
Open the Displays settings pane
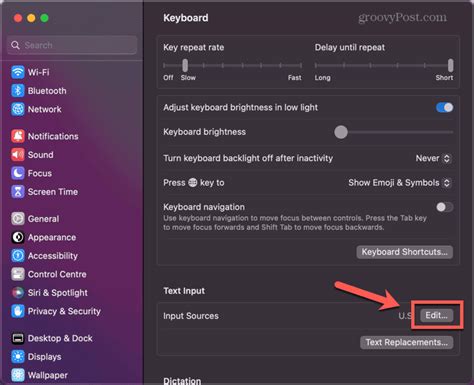[x=44, y=357]
